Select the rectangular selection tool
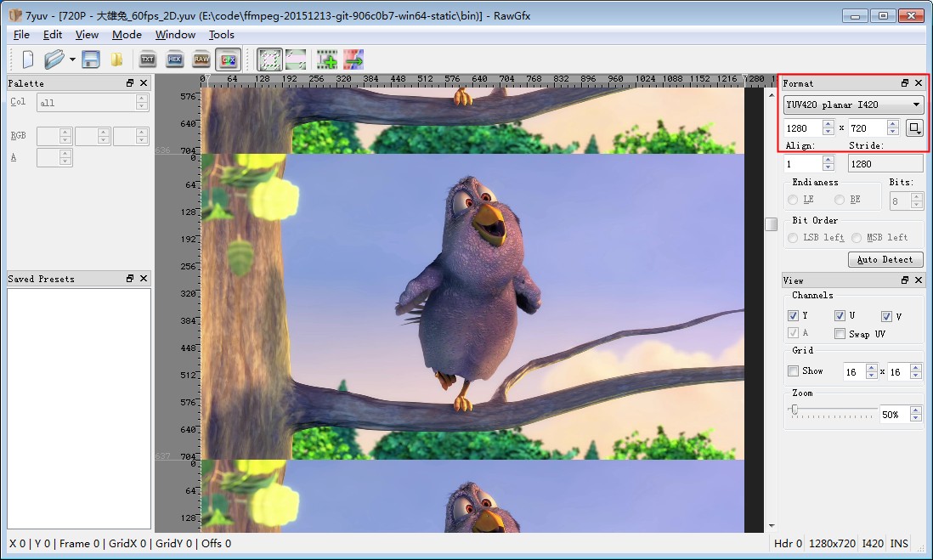Viewport: 933px width, 560px height. [x=269, y=59]
